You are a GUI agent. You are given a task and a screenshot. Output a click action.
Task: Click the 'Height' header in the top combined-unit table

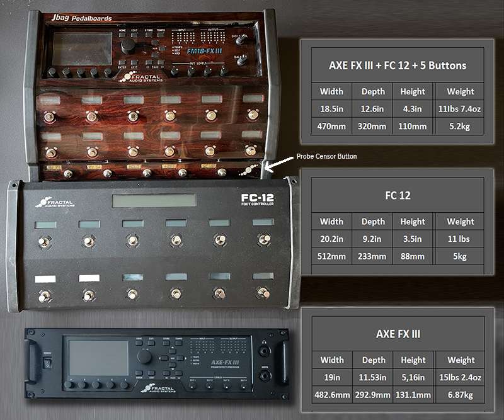point(413,91)
